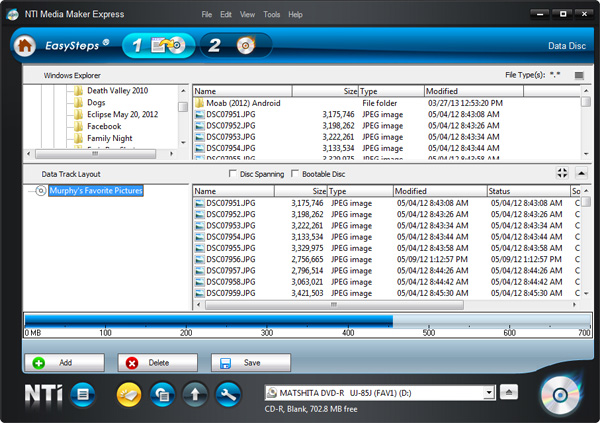Sort track layout by Size column header
Viewport: 600px width, 423px height.
301,191
